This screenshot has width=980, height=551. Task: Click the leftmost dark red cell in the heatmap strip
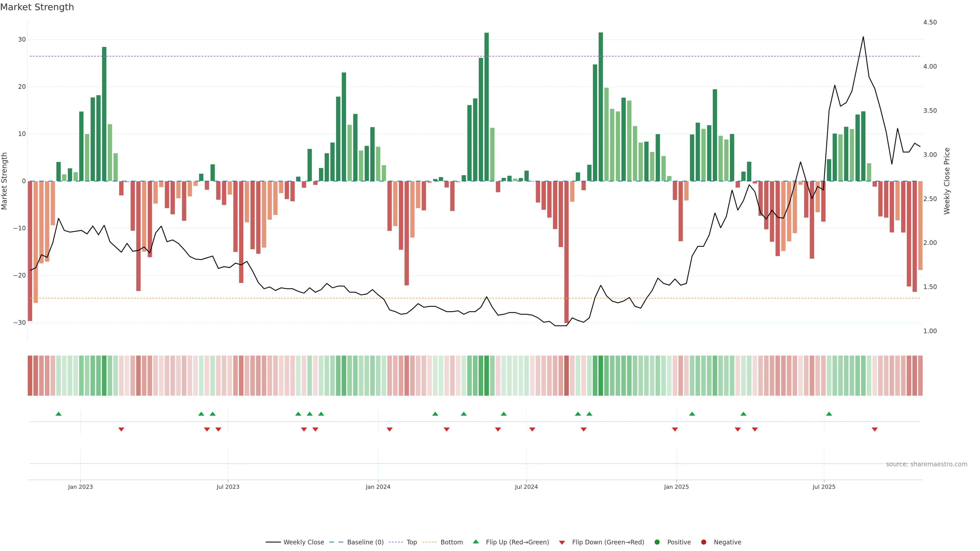(30, 376)
